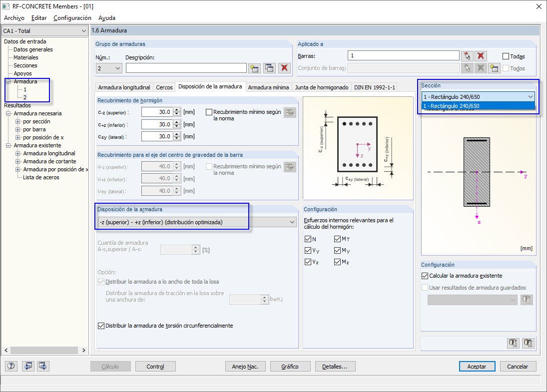Select 1 - Rectángulo 240/650 from list
The image size is (547, 392).
pyautogui.click(x=478, y=106)
